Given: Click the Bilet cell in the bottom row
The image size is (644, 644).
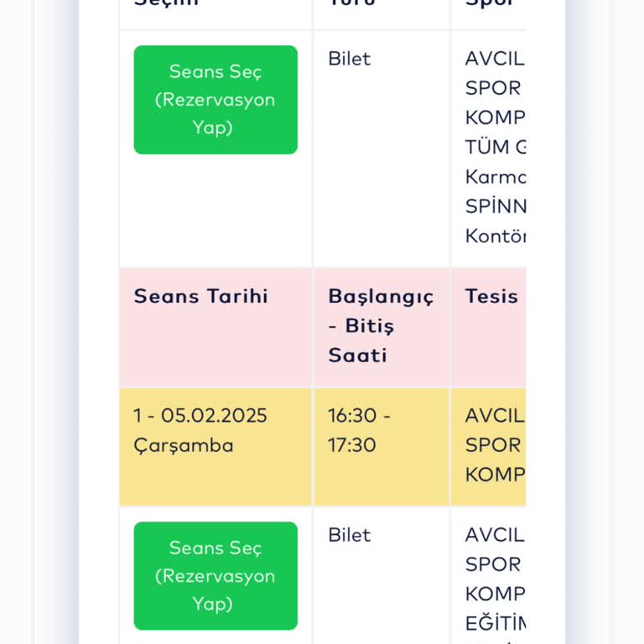Looking at the screenshot, I should tap(349, 535).
